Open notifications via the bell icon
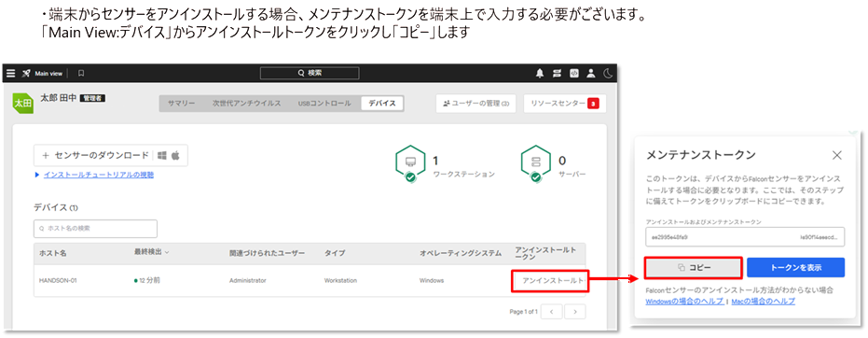Image resolution: width=868 pixels, height=338 pixels. [x=540, y=73]
